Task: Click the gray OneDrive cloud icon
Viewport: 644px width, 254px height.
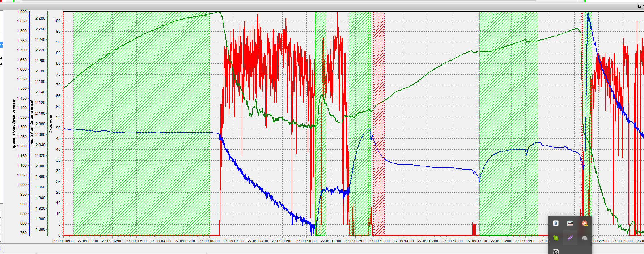Action: (x=584, y=238)
